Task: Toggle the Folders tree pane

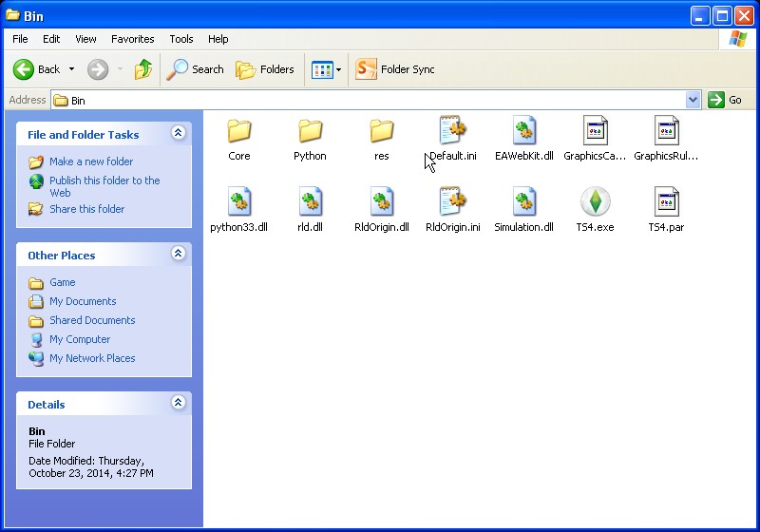Action: [x=265, y=69]
